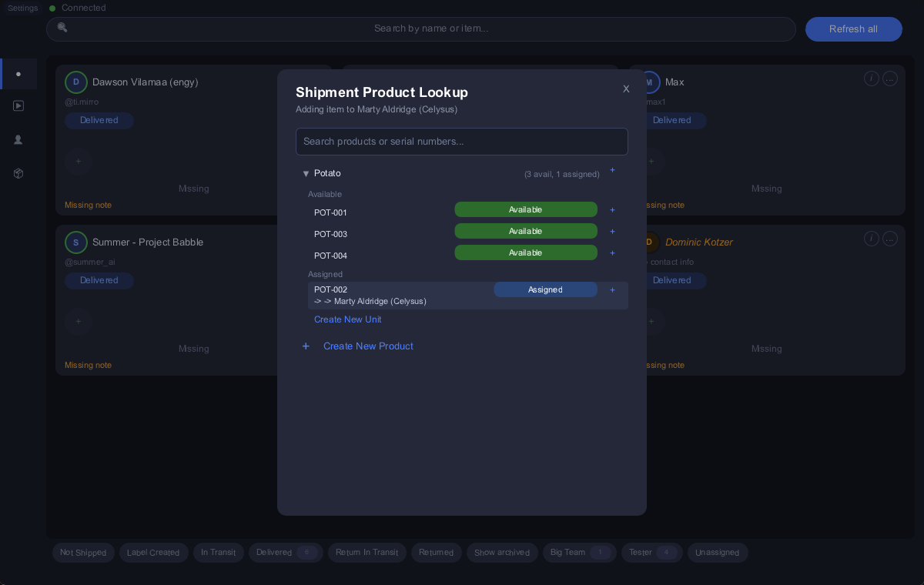Click the Refresh all button
The image size is (924, 585).
853,29
